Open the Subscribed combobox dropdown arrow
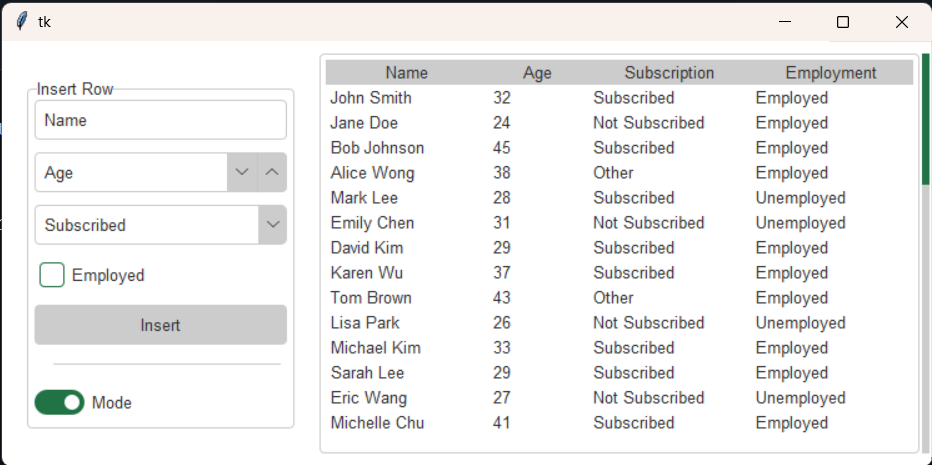The image size is (932, 465). [x=273, y=225]
